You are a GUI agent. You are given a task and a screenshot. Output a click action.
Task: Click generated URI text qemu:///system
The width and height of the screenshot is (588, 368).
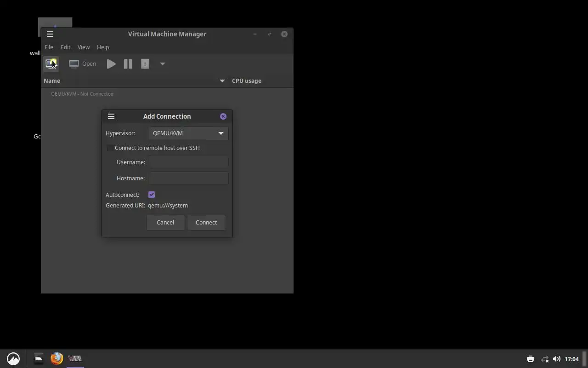pos(168,206)
